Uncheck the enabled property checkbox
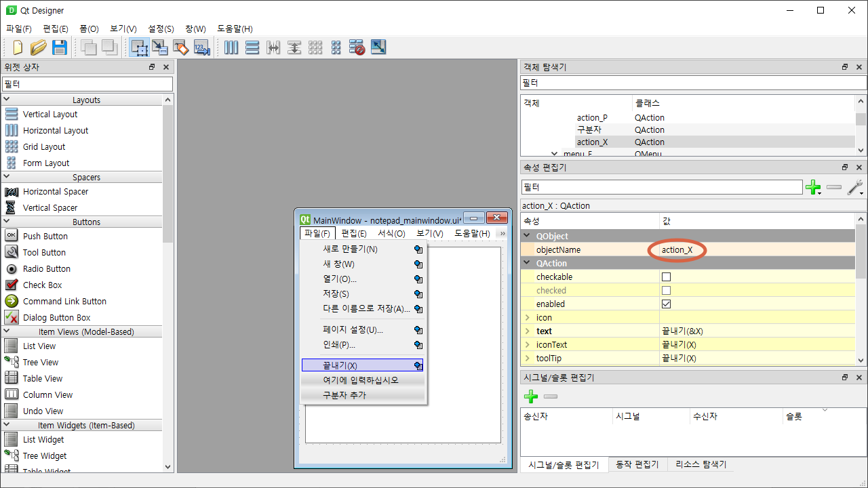The height and width of the screenshot is (488, 868). [666, 304]
